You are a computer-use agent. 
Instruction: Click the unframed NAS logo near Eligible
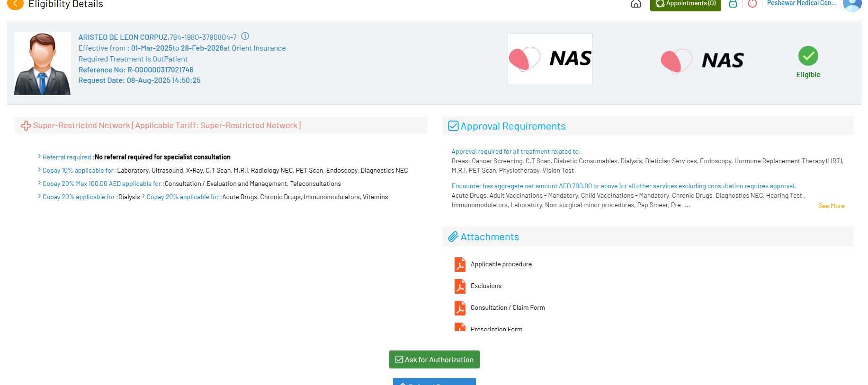click(x=702, y=61)
